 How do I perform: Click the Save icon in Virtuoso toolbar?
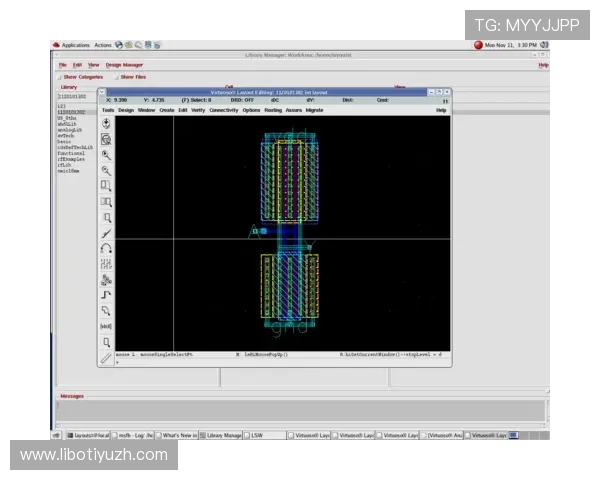pos(106,123)
